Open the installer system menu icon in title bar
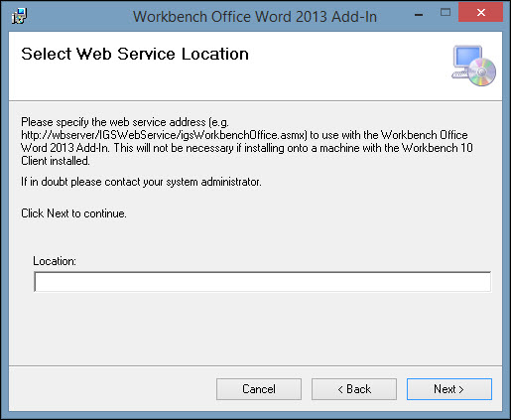The image size is (511, 420). [19, 16]
